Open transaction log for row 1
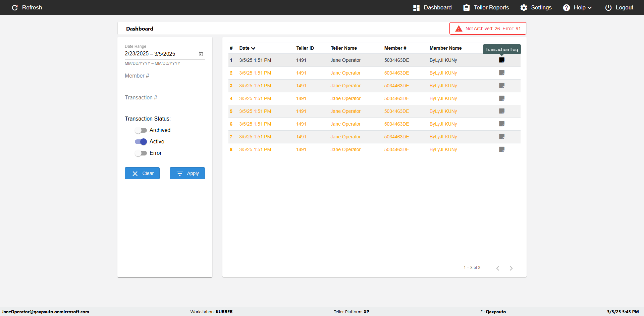 click(501, 60)
